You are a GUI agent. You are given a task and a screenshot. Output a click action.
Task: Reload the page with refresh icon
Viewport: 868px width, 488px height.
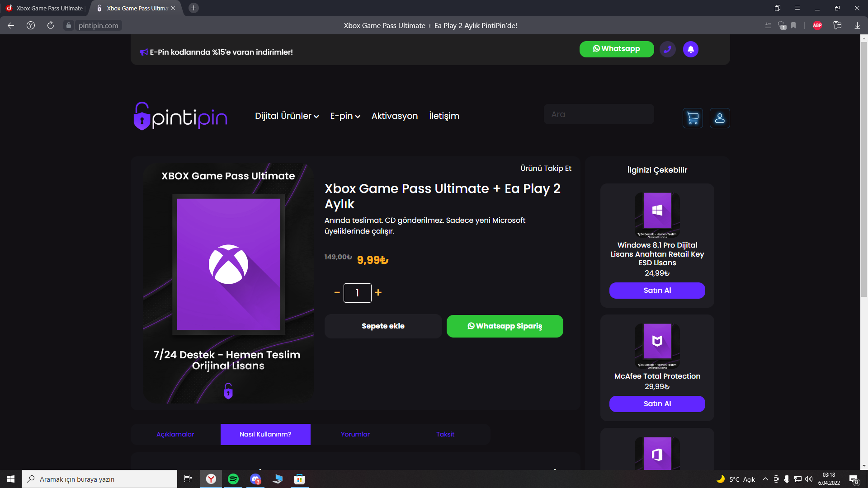point(51,25)
